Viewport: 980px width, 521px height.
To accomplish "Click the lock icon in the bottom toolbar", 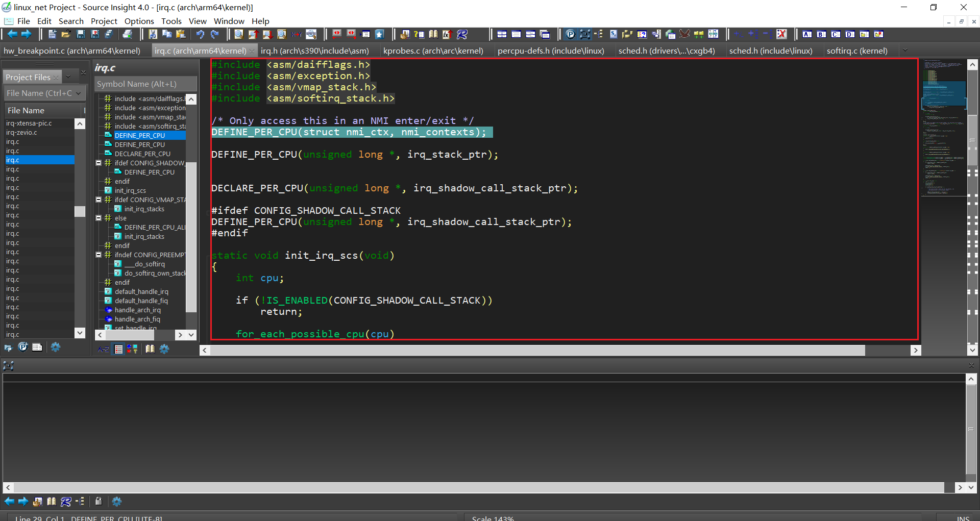I will [x=99, y=501].
